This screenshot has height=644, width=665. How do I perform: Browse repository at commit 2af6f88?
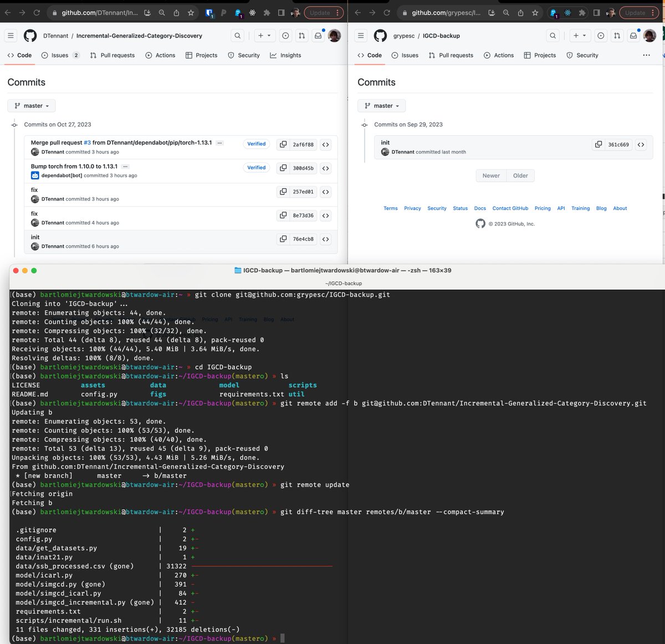click(326, 144)
